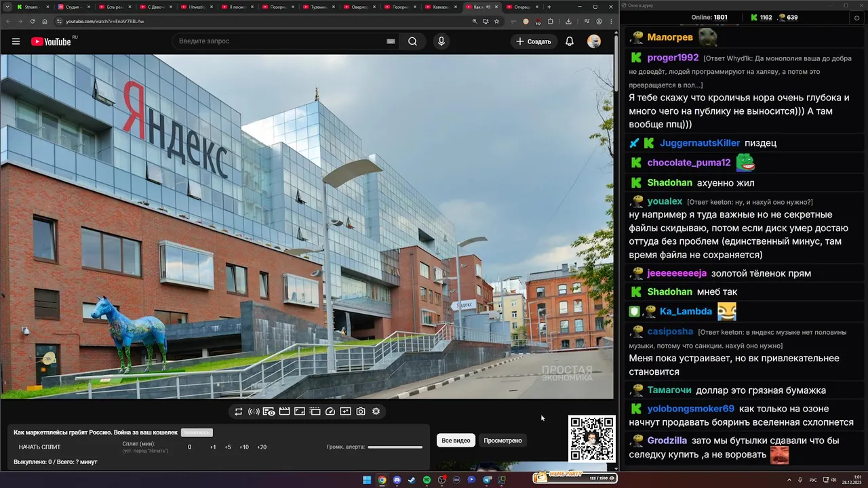Open Steam from the taskbar
868x488 pixels.
(x=412, y=480)
